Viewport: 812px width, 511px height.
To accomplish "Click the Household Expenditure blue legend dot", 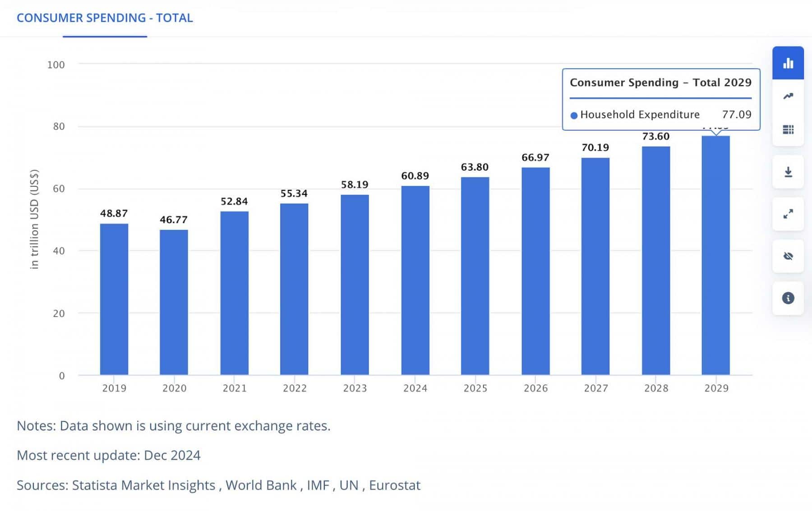I will 574,115.
